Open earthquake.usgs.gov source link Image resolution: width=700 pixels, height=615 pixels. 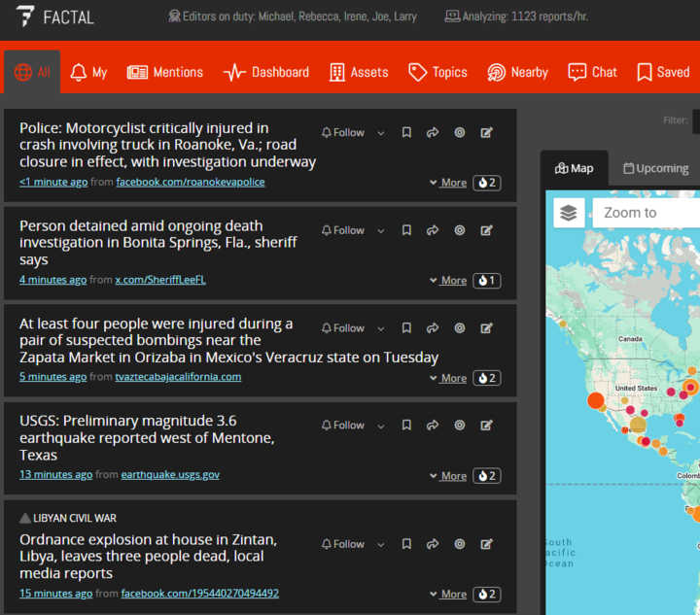170,474
